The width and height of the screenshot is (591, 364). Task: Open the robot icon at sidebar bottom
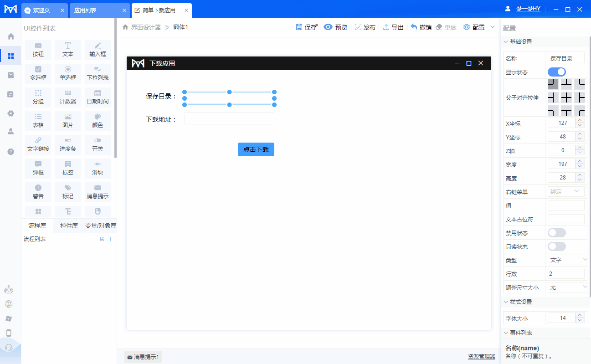(x=9, y=289)
